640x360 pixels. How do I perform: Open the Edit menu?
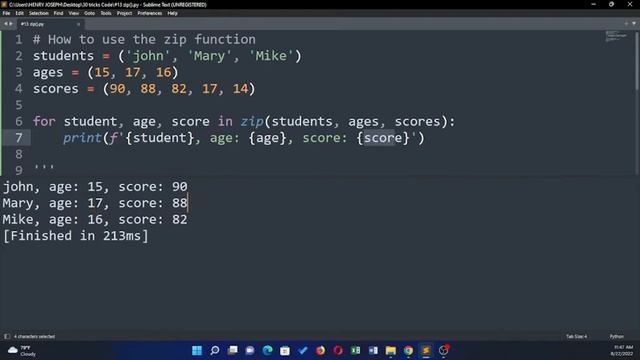point(19,13)
